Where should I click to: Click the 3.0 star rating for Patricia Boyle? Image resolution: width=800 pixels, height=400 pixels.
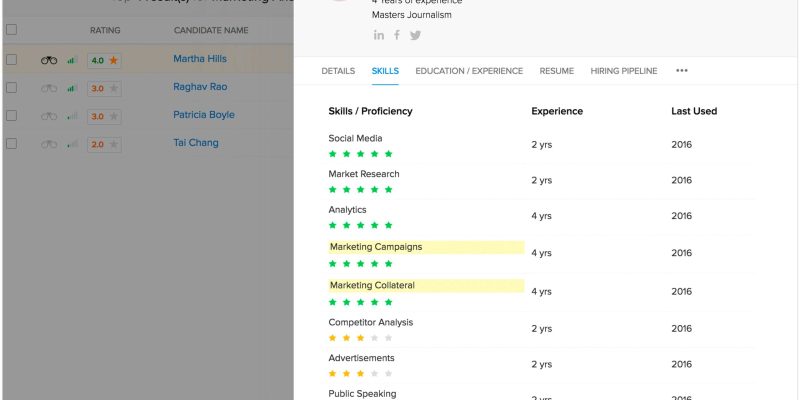click(x=104, y=117)
